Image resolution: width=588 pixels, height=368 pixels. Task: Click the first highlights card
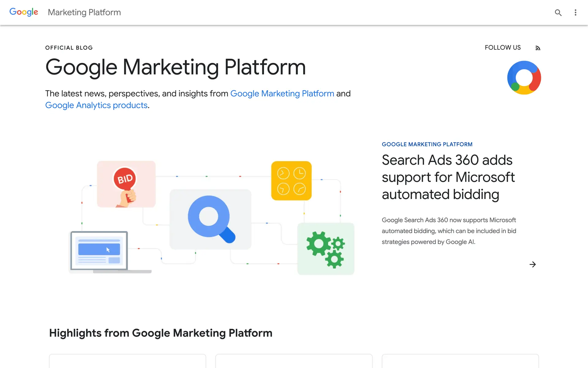(x=127, y=361)
